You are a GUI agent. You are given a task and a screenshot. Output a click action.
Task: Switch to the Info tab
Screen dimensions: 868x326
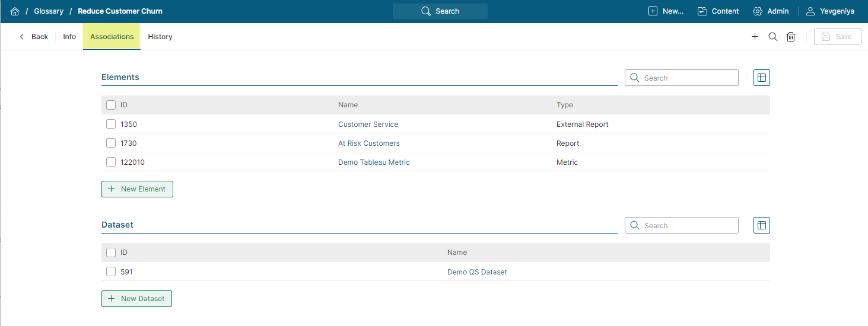pos(69,37)
